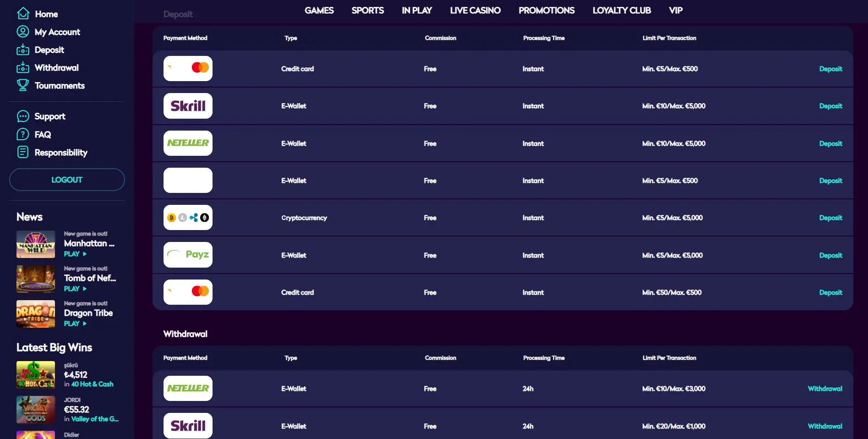Click the Cryptocurrency type cell
The width and height of the screenshot is (868, 439).
304,218
